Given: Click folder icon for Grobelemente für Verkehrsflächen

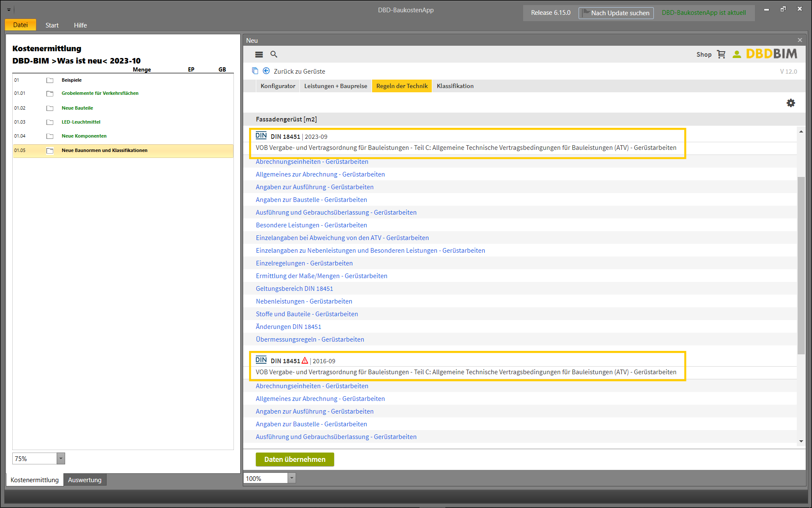Looking at the screenshot, I should pos(50,94).
